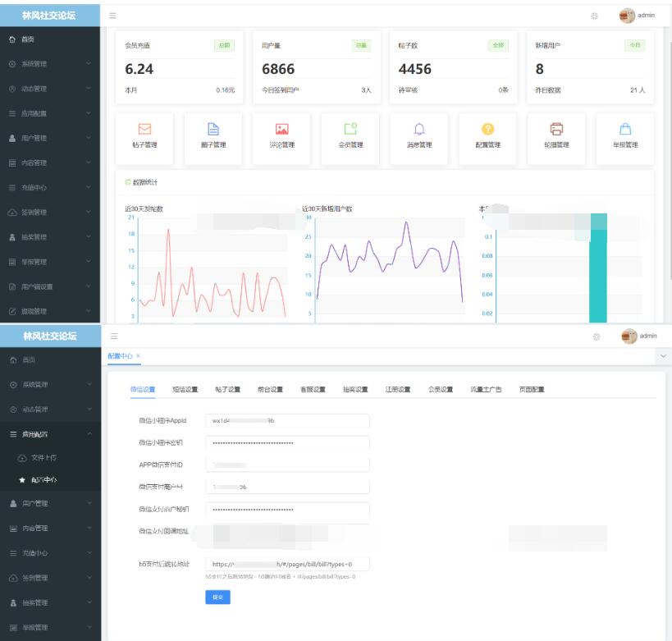Viewport: 672px width, 641px height.
Task: Open the 举报管理 shopping bag shortcut
Action: [x=625, y=130]
